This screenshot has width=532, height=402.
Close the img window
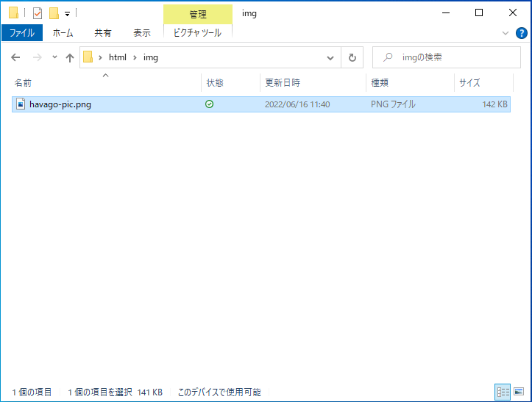click(513, 13)
